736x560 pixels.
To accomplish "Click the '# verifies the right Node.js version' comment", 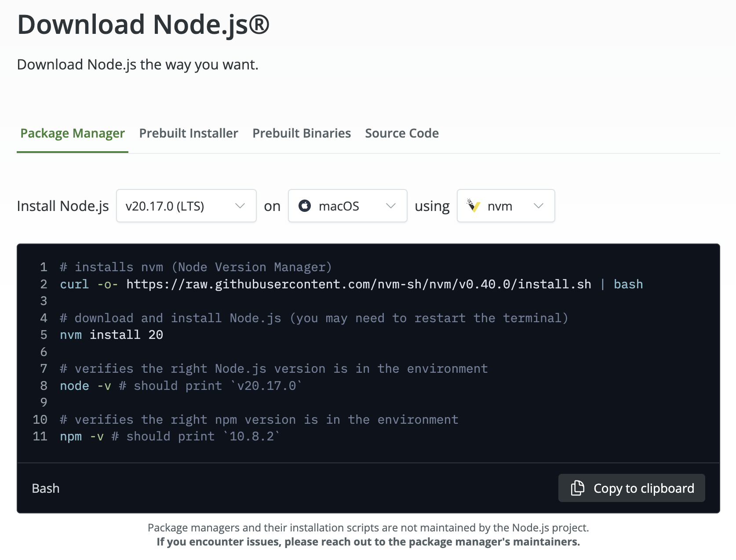I will (274, 369).
